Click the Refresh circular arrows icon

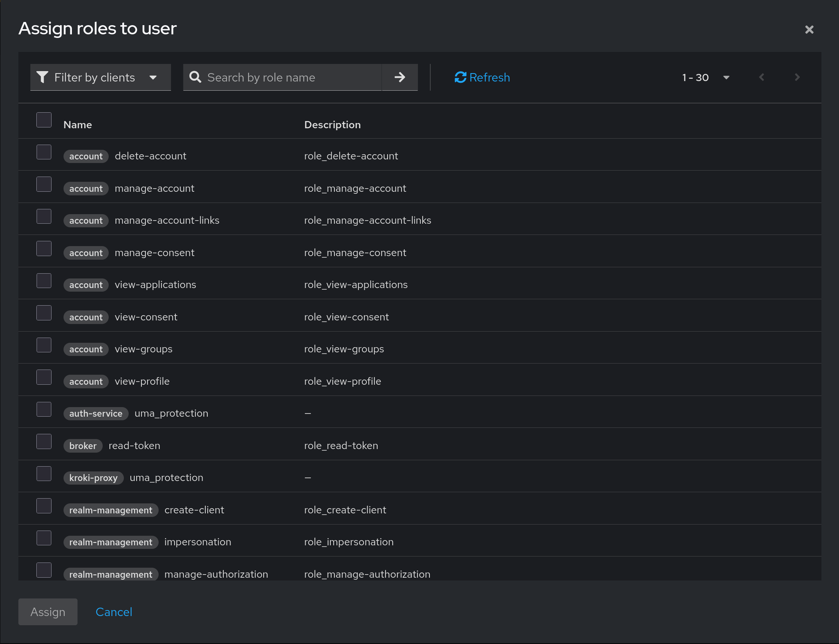[x=460, y=77]
